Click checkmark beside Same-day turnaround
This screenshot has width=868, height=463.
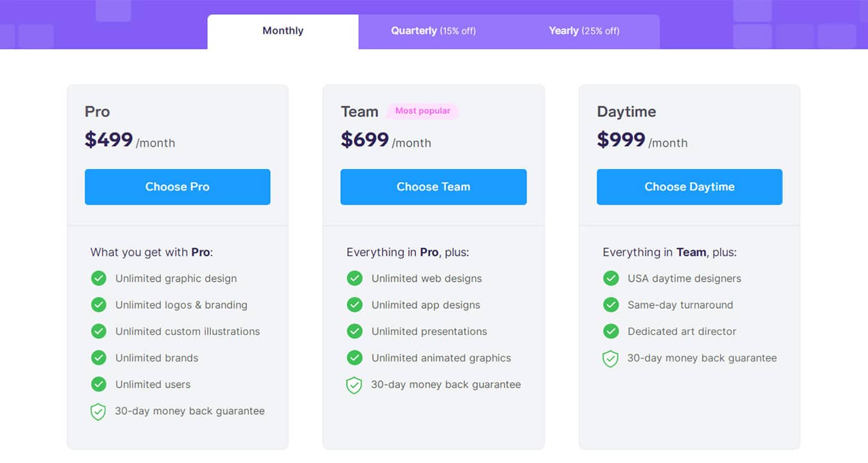[x=611, y=305]
